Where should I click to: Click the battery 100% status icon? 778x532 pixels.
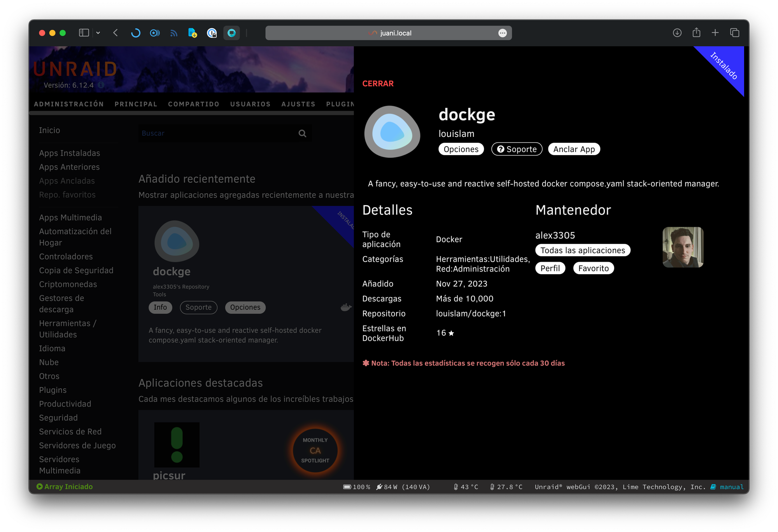347,487
